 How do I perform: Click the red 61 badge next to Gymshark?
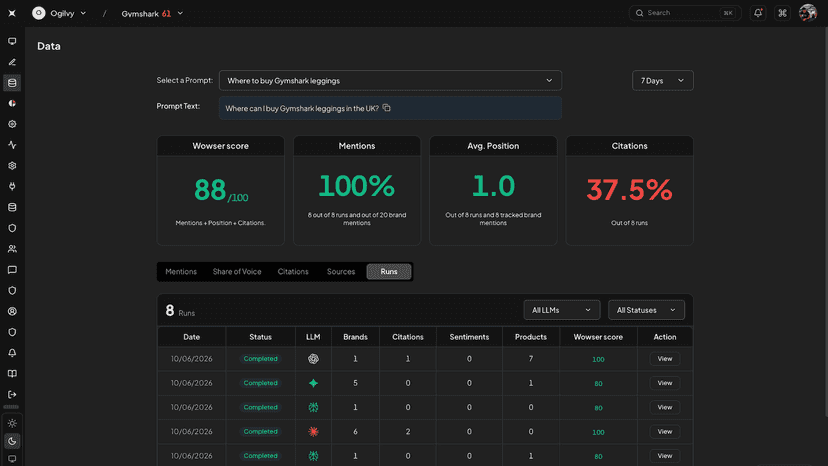166,14
